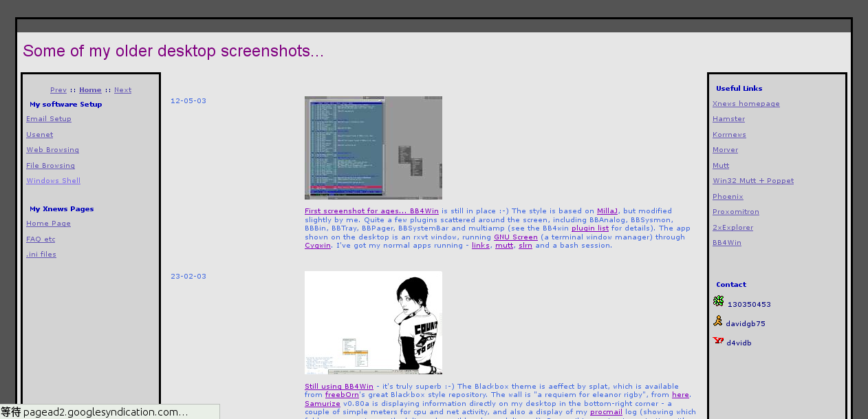868x419 pixels.
Task: Open the procmail link
Action: point(606,412)
